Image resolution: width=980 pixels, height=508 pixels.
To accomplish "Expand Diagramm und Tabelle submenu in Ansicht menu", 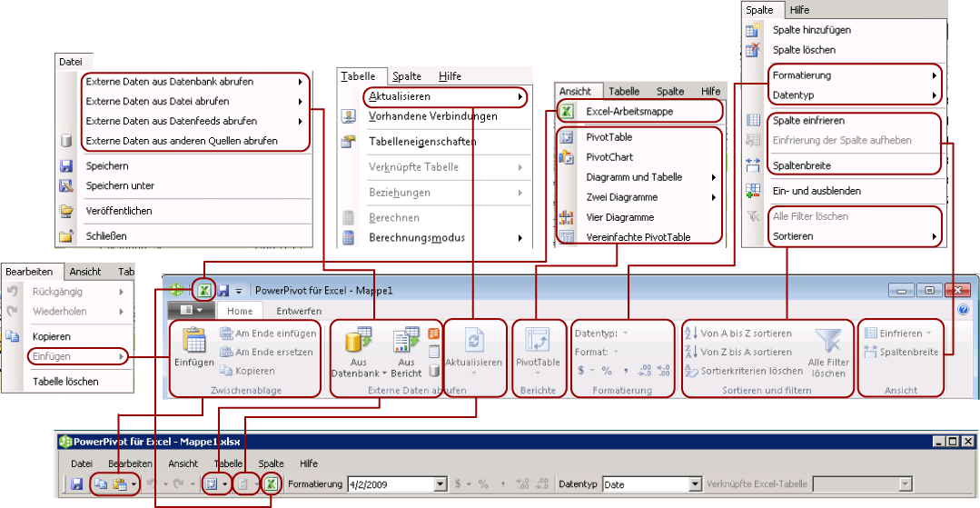I will [713, 178].
